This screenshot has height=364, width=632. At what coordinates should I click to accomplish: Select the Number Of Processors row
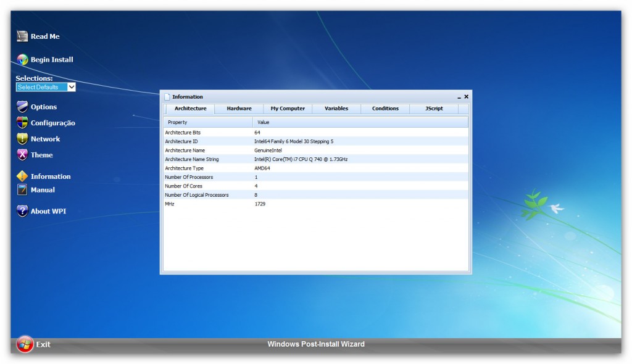[315, 177]
